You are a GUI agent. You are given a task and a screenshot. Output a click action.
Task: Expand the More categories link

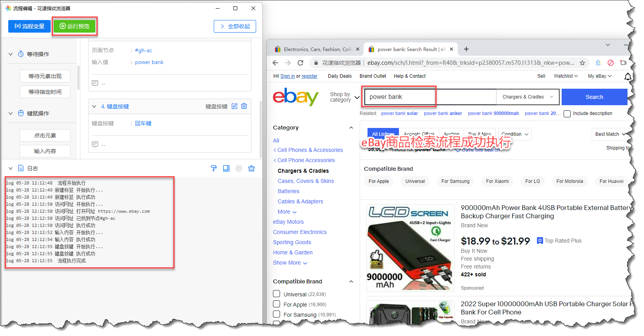pyautogui.click(x=287, y=212)
